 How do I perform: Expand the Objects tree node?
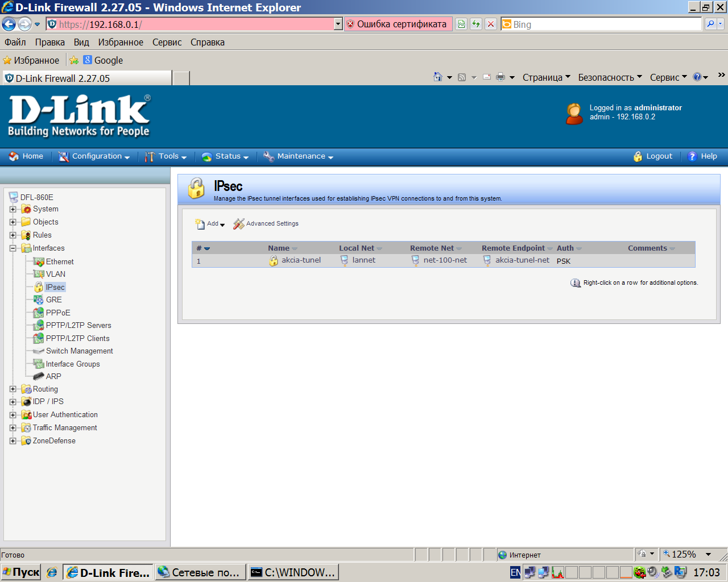coord(13,222)
